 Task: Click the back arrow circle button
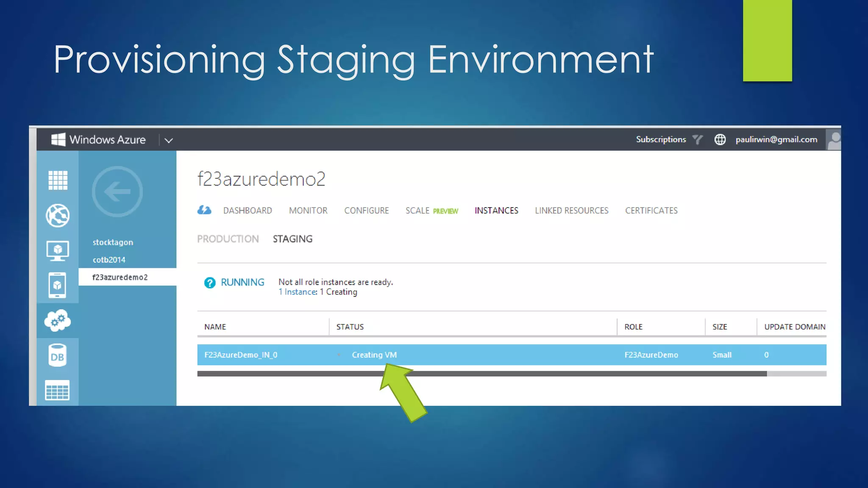[x=117, y=192]
